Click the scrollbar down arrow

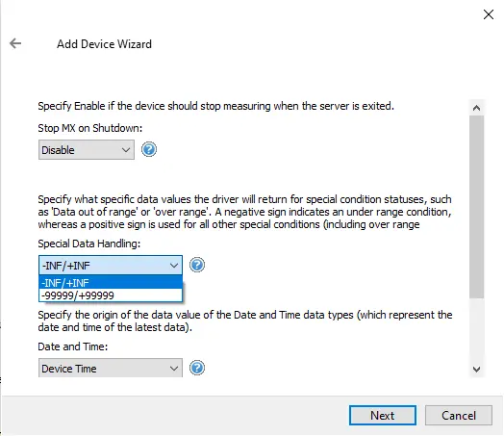pos(476,370)
